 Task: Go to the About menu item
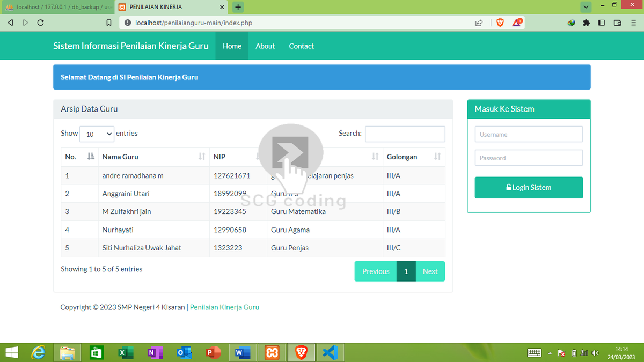[x=265, y=46]
